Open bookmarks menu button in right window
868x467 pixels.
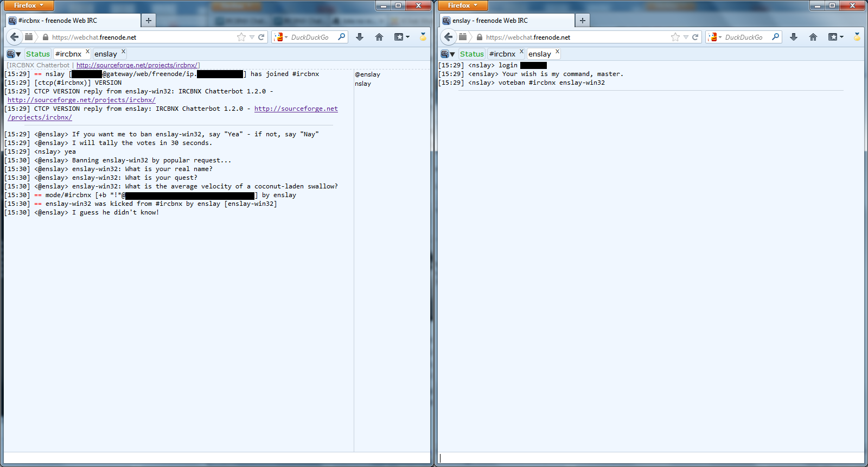click(x=836, y=37)
